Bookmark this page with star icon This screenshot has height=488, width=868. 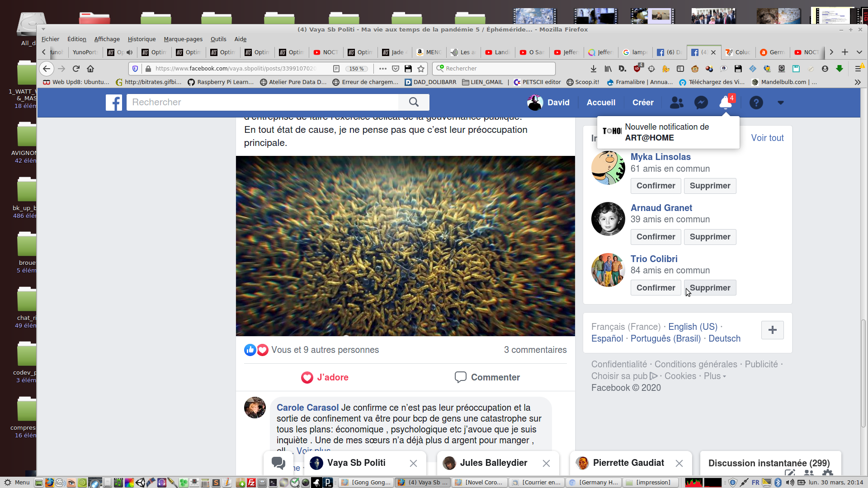click(421, 69)
